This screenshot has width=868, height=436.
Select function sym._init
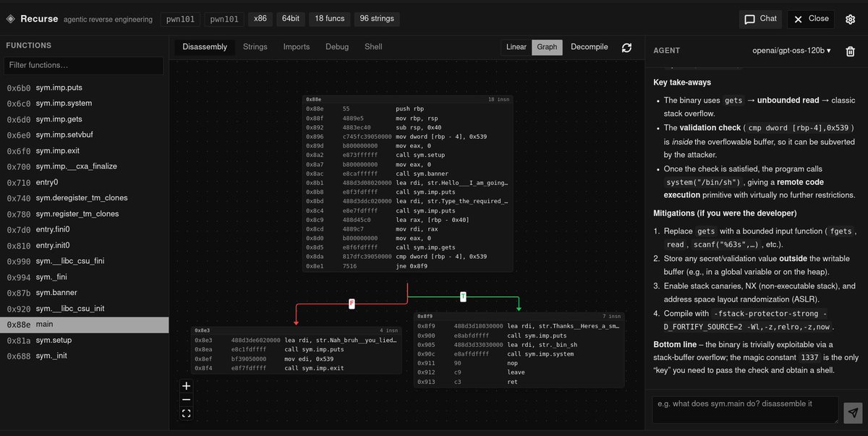tap(84, 356)
